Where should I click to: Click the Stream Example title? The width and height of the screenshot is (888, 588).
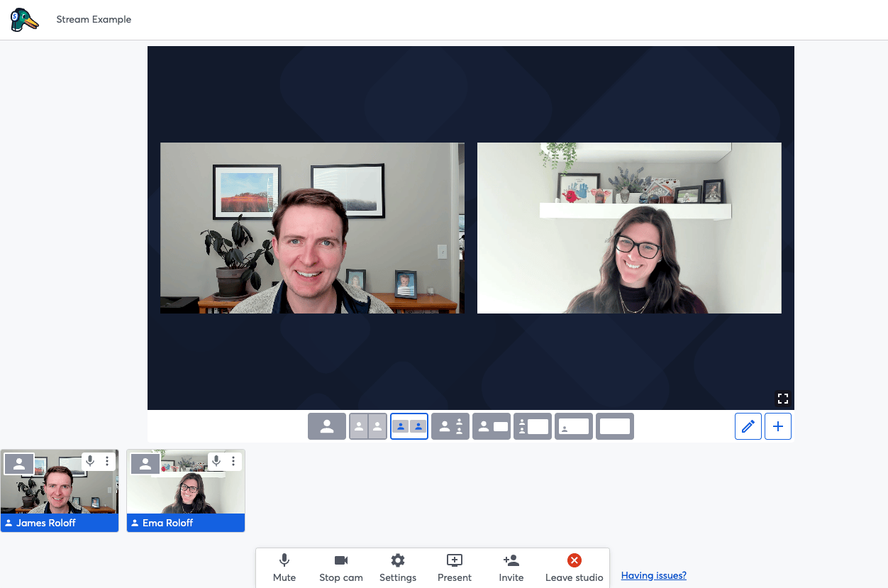94,19
